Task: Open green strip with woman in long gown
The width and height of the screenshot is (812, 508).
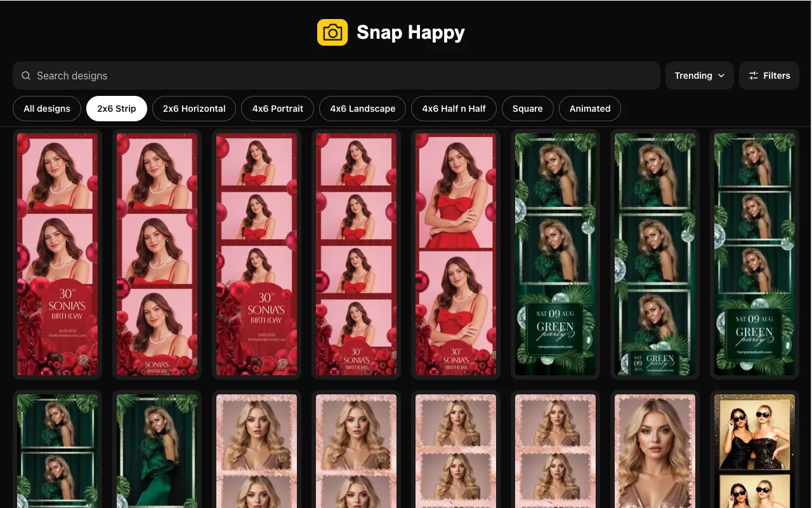Action: 157,450
